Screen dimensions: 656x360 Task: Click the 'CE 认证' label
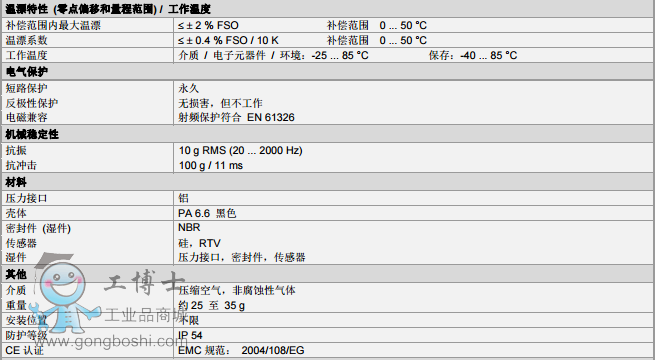click(24, 350)
